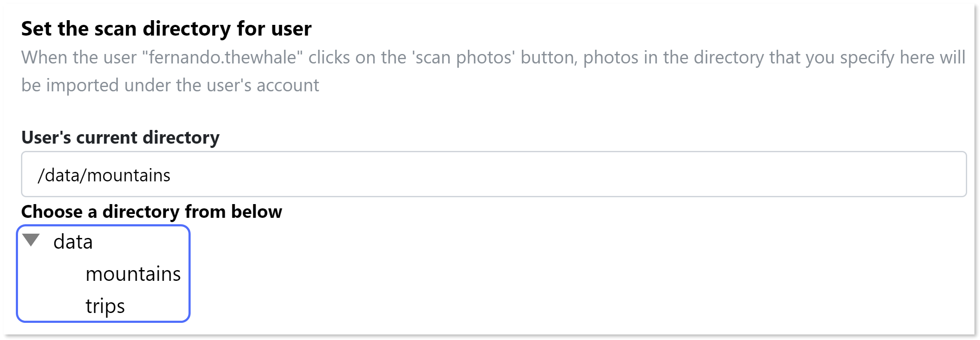The width and height of the screenshot is (980, 340).
Task: Click the /data/mountains path text in field
Action: tap(104, 175)
